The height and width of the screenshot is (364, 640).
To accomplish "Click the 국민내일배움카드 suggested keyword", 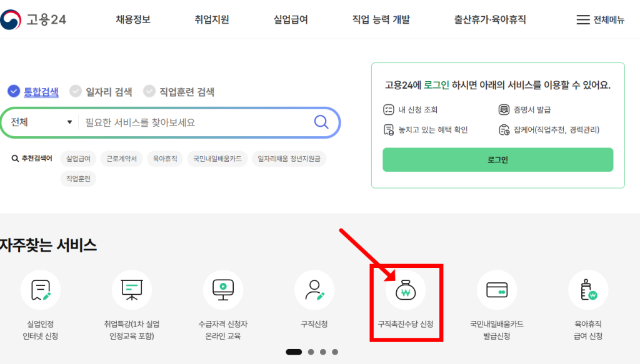I will pyautogui.click(x=217, y=159).
